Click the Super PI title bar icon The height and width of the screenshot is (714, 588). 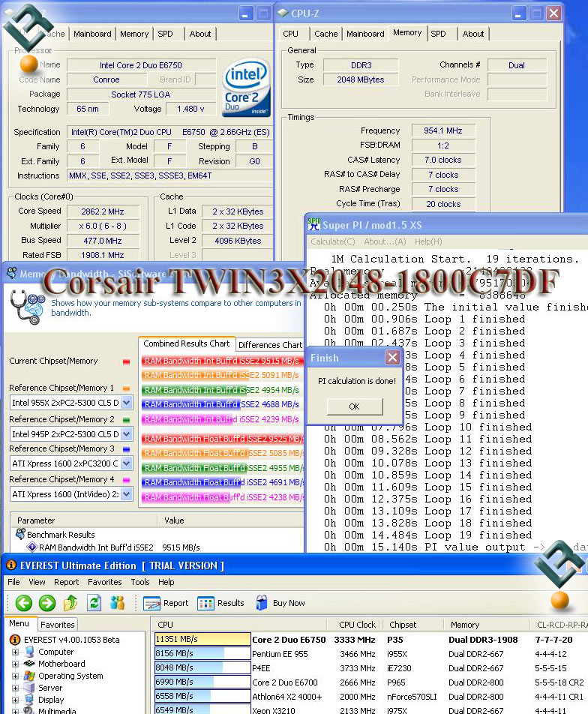point(313,224)
